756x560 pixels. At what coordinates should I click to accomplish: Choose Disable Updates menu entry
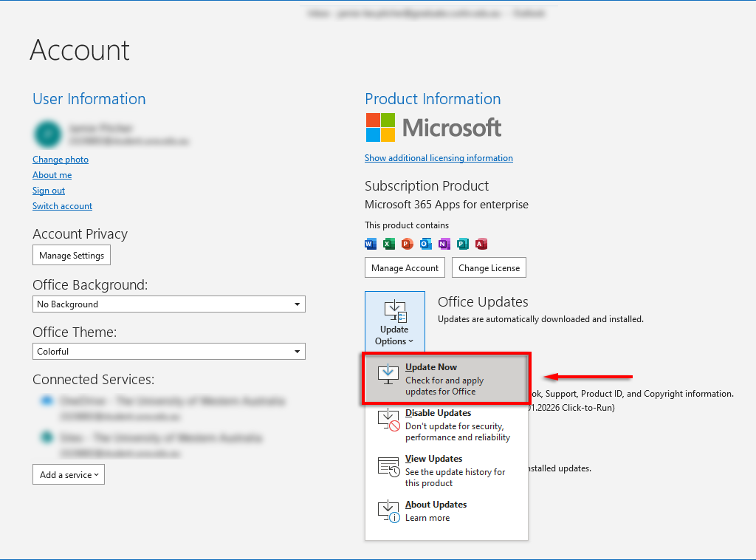point(446,425)
